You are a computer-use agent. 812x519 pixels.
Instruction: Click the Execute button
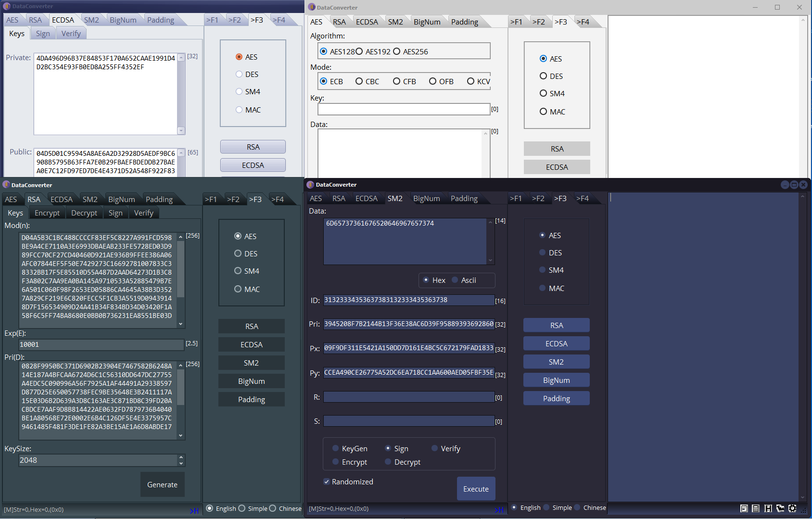(476, 489)
